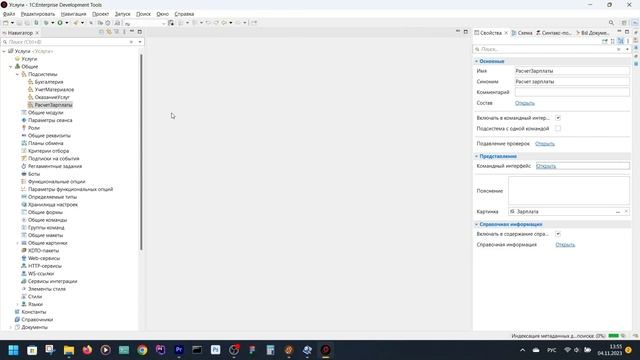
Task: Click the Web-сервисы node icon
Action: click(x=24, y=258)
